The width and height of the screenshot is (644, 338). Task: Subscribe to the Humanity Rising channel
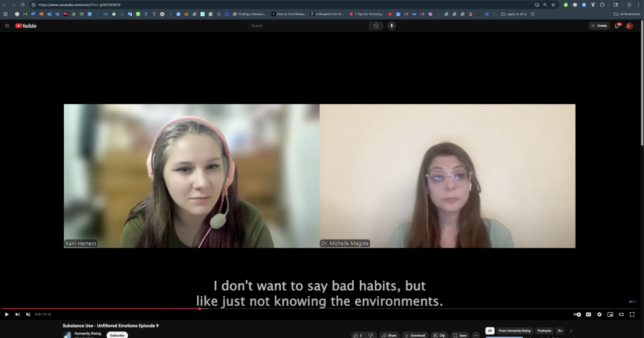point(117,335)
